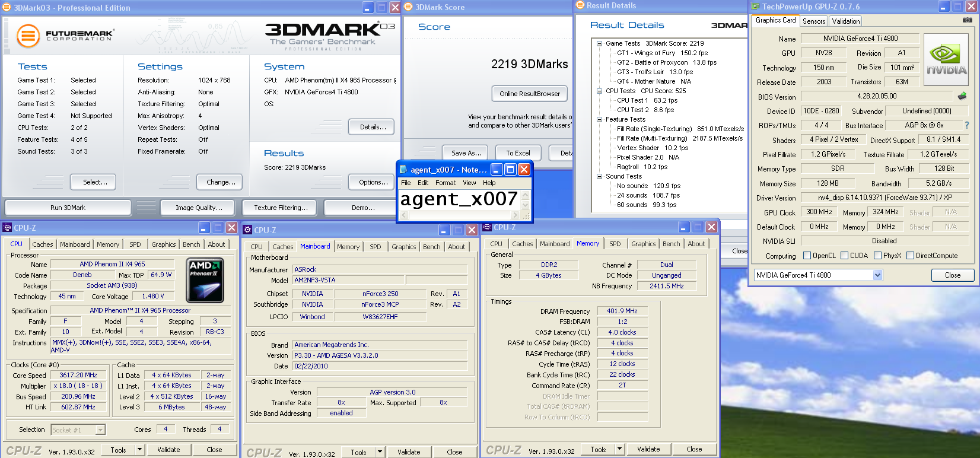Click Notepad text area with agent_x007
The height and width of the screenshot is (458, 980).
pyautogui.click(x=459, y=199)
